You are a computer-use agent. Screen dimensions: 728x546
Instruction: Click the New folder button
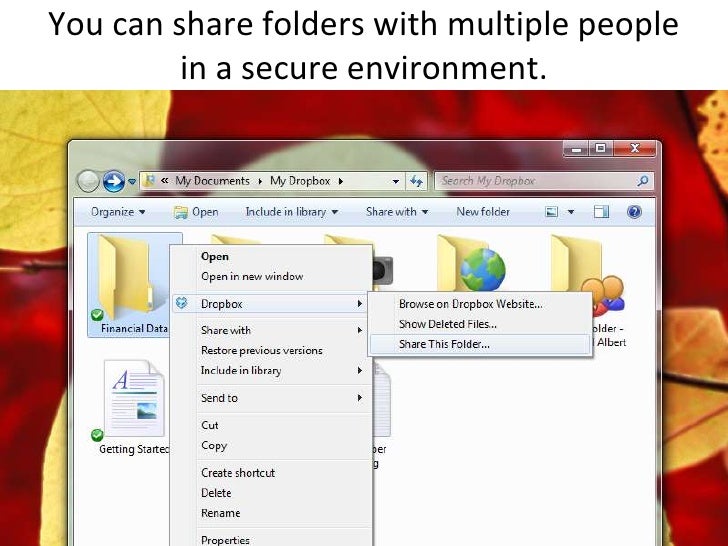tap(483, 212)
